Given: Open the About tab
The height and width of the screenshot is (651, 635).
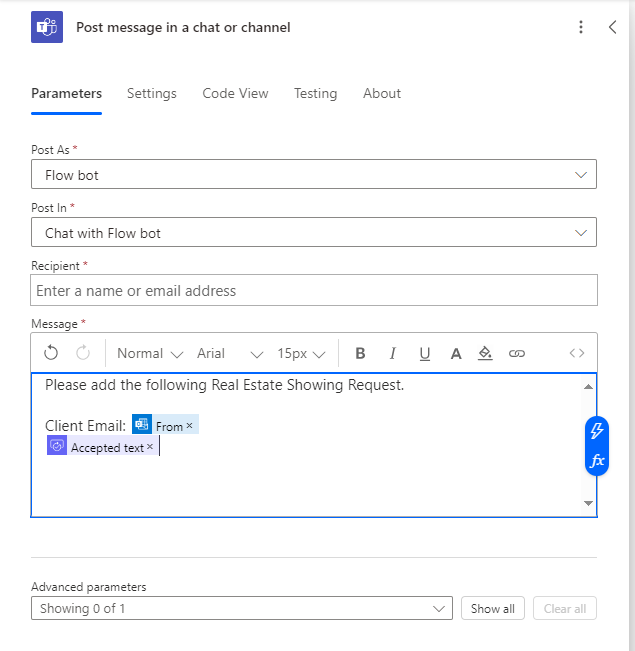Looking at the screenshot, I should click(x=382, y=93).
